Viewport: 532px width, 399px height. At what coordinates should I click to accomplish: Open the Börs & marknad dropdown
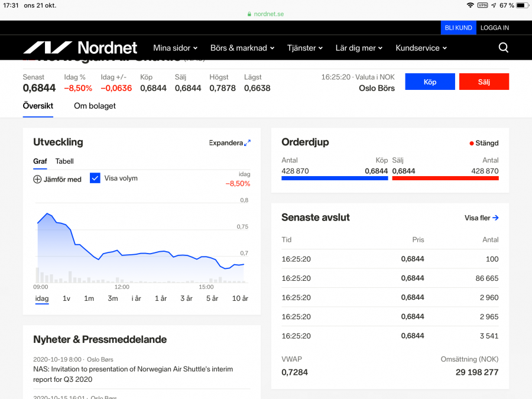tap(242, 48)
